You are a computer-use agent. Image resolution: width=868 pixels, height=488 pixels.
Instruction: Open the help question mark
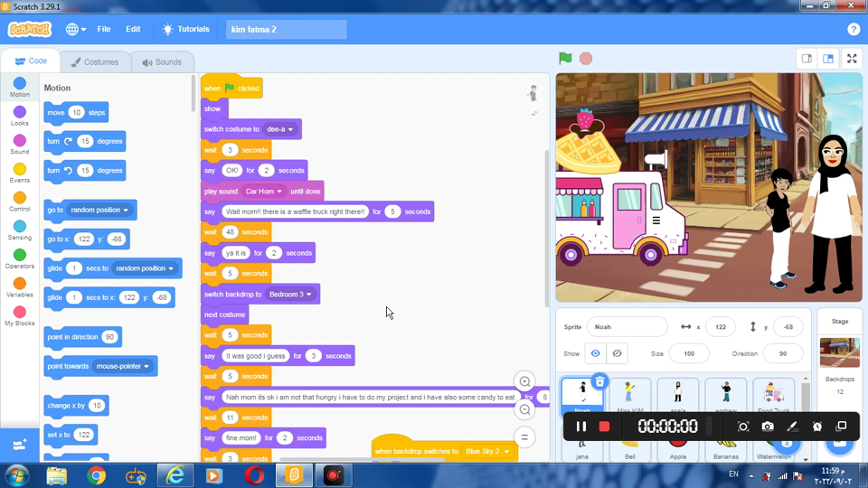(x=853, y=29)
